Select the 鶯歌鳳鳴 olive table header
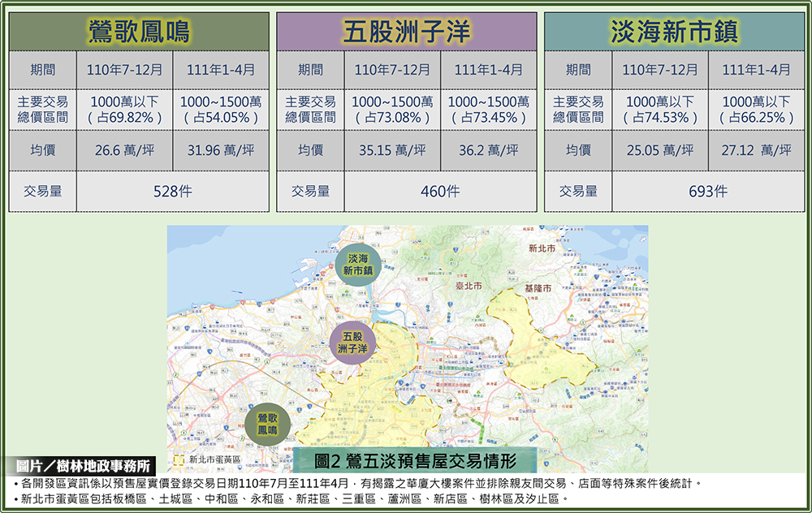This screenshot has width=812, height=513. point(139,32)
